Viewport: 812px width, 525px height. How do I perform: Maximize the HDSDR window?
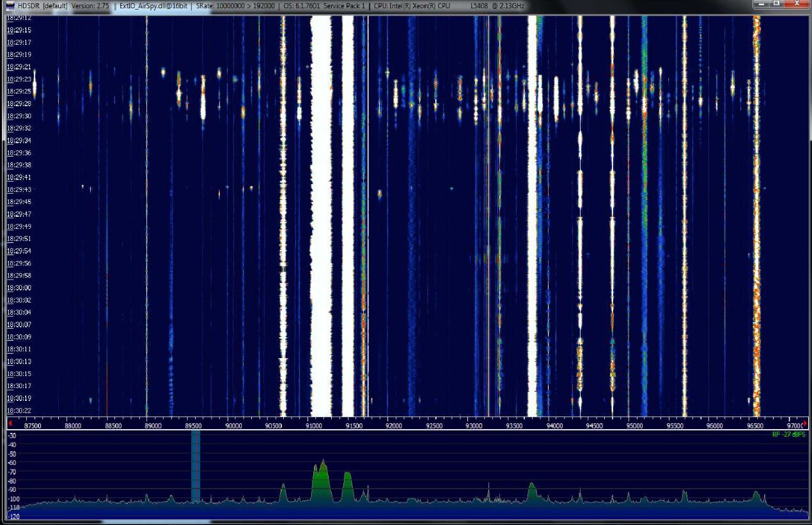(777, 4)
